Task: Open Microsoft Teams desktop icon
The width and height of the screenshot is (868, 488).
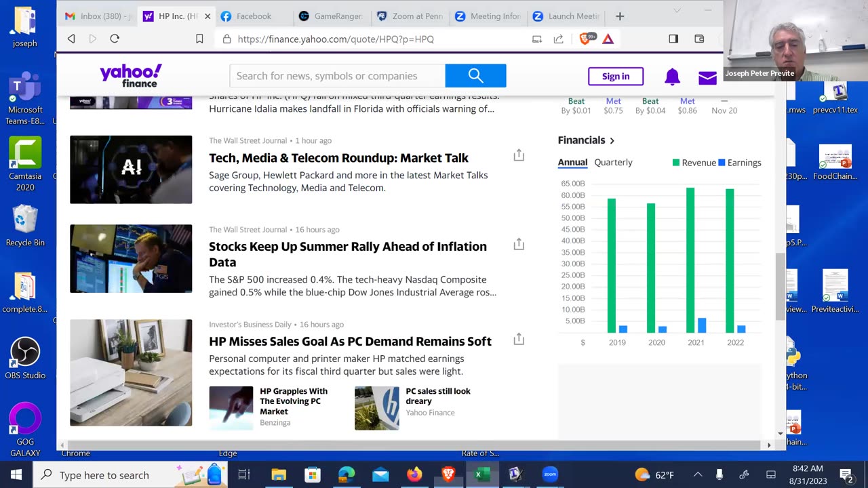Action: click(25, 99)
